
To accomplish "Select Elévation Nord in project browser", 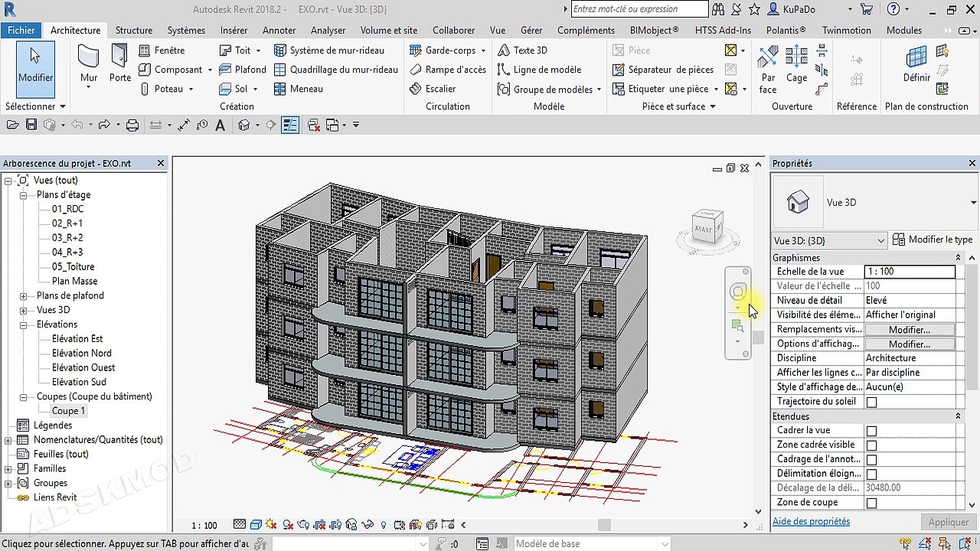I will (81, 354).
